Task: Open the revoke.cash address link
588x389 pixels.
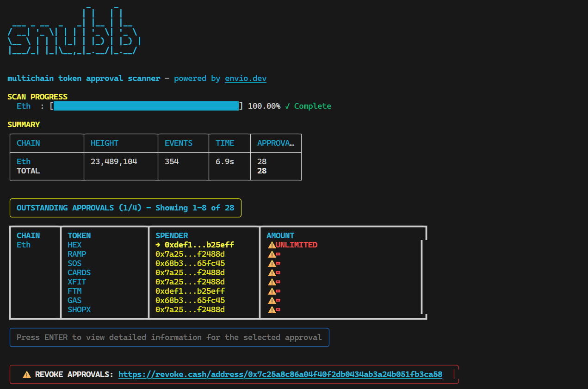Action: [280, 375]
